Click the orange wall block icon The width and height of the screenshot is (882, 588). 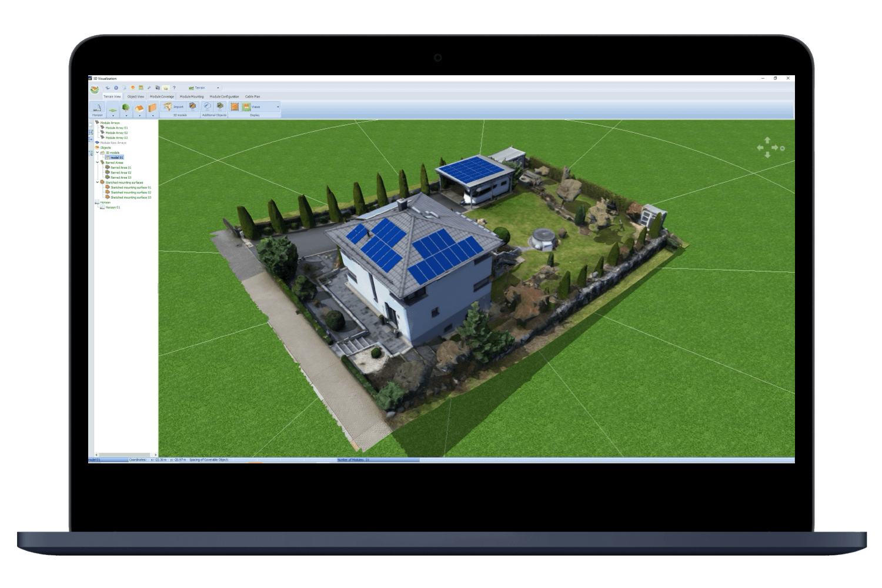[152, 108]
